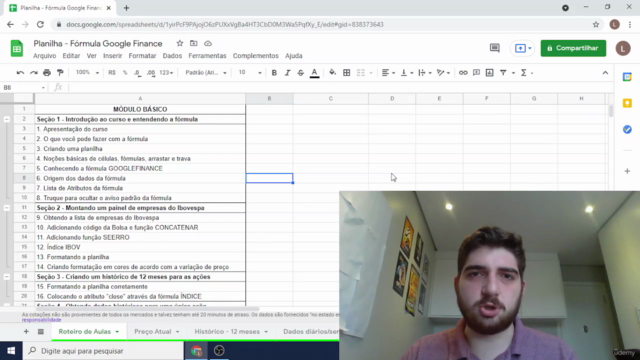Open cell borders options

click(x=347, y=73)
